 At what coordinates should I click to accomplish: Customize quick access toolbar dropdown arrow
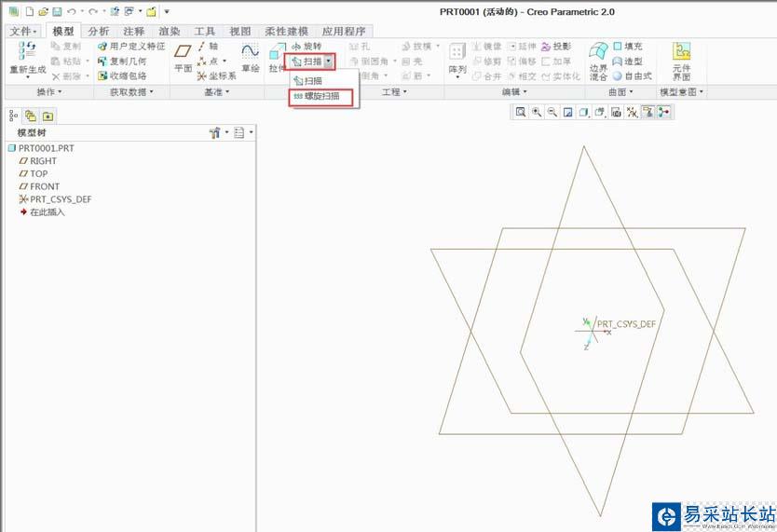coord(167,11)
